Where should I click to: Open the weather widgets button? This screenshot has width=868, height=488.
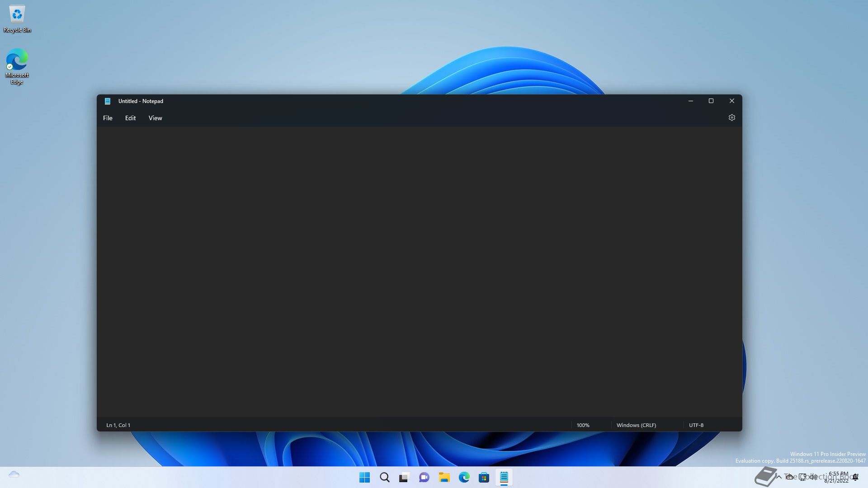[14, 474]
